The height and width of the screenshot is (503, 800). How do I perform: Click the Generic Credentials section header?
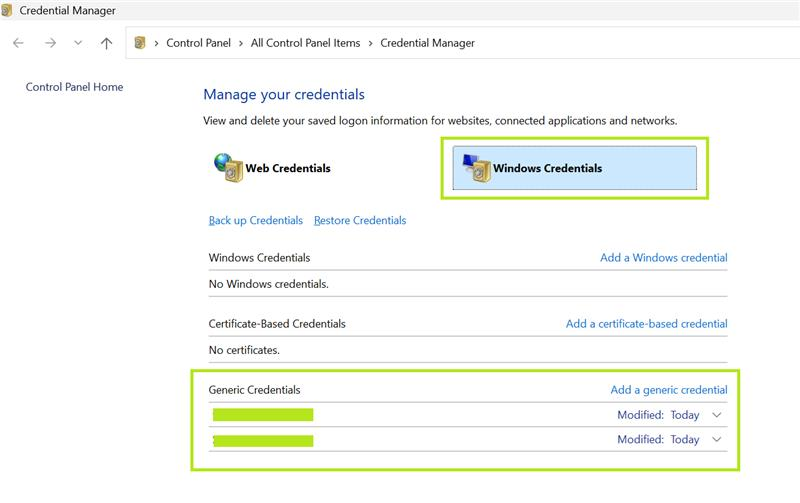coord(255,390)
